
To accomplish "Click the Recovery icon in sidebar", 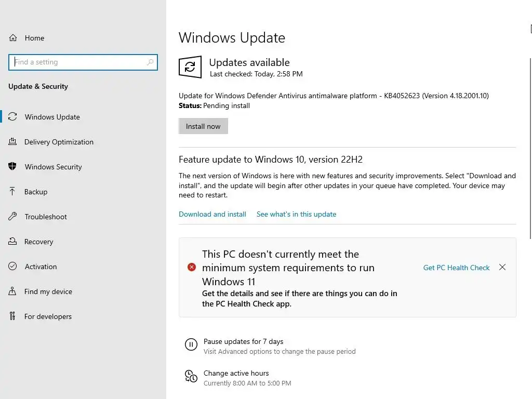I will pos(13,242).
